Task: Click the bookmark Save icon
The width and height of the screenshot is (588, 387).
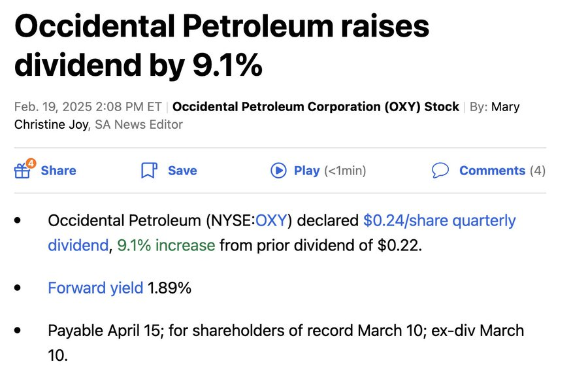Action: (x=149, y=171)
